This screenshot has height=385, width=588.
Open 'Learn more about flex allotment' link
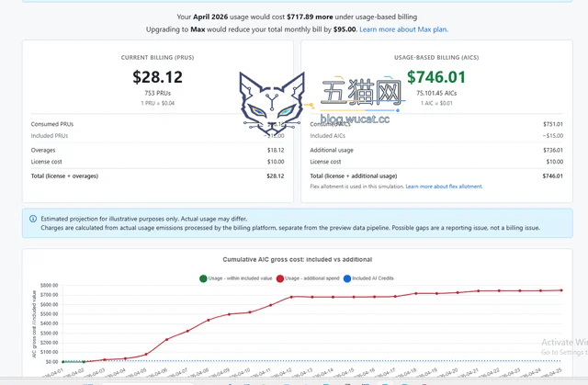coord(444,187)
